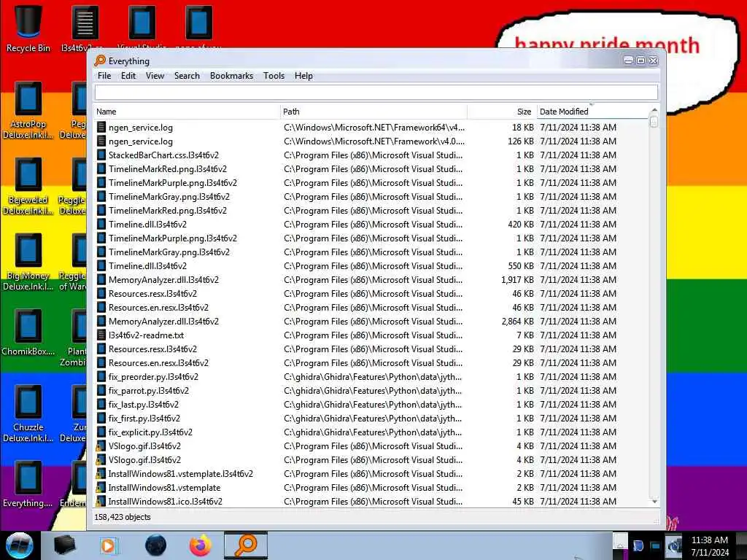This screenshot has height=560, width=747.
Task: Select the fix_first.py.l3s4t6v2 file icon
Action: pyautogui.click(x=101, y=418)
